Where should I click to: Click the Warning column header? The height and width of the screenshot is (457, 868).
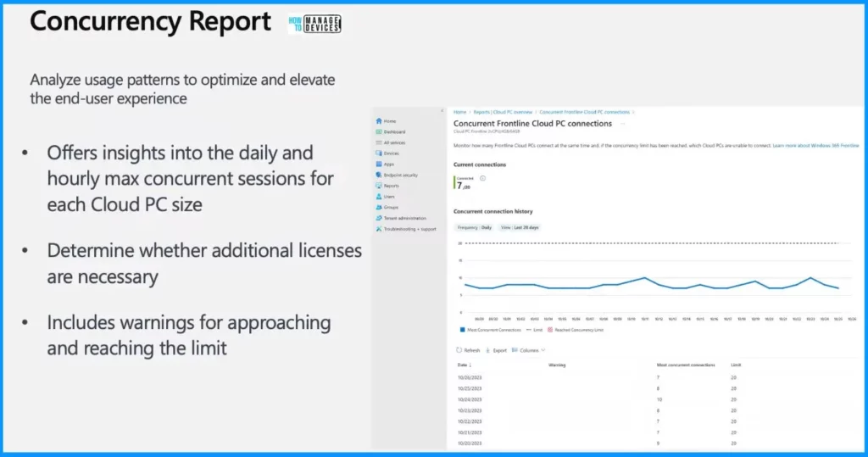[x=557, y=365]
